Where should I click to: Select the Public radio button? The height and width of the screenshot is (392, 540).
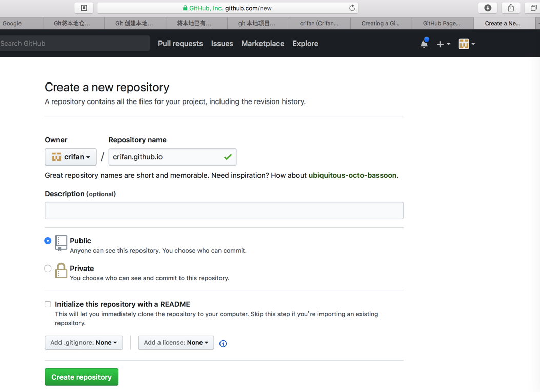coord(48,241)
